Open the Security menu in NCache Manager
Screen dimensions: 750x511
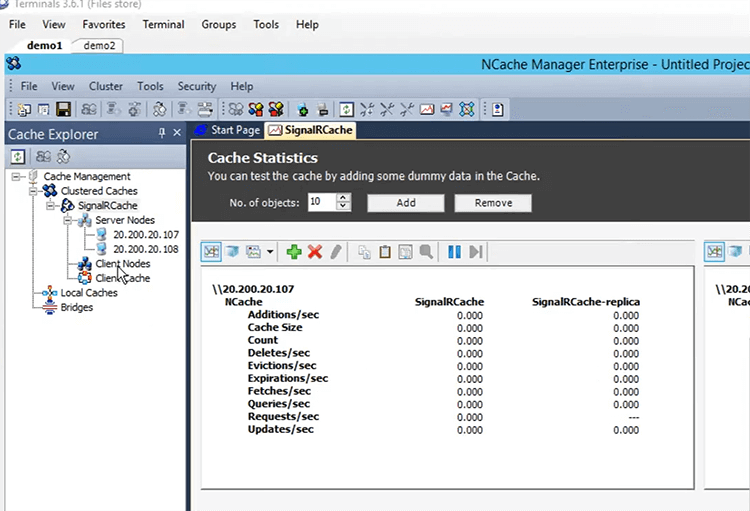(197, 86)
